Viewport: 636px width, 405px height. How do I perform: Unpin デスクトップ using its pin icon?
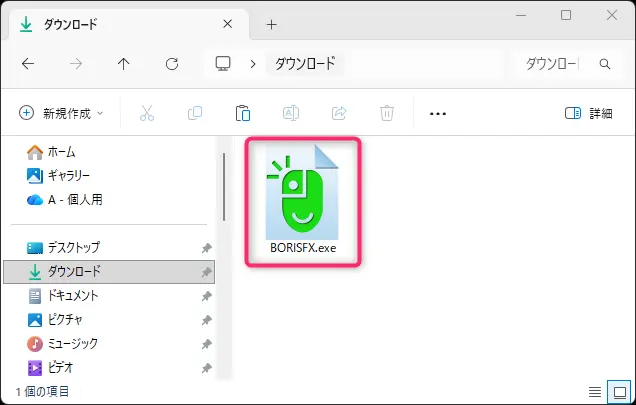click(207, 248)
